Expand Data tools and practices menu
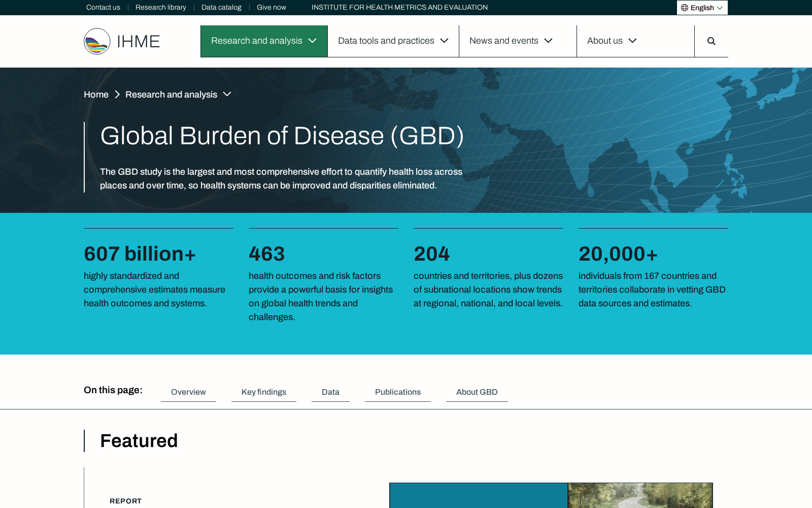 (393, 41)
